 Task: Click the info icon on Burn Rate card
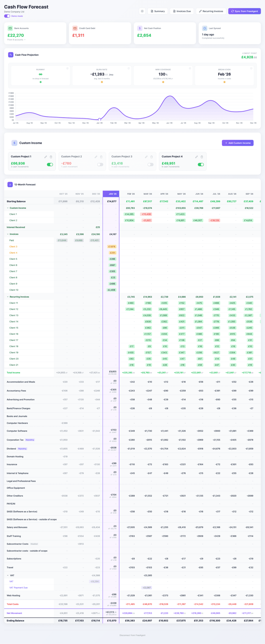point(129,68)
